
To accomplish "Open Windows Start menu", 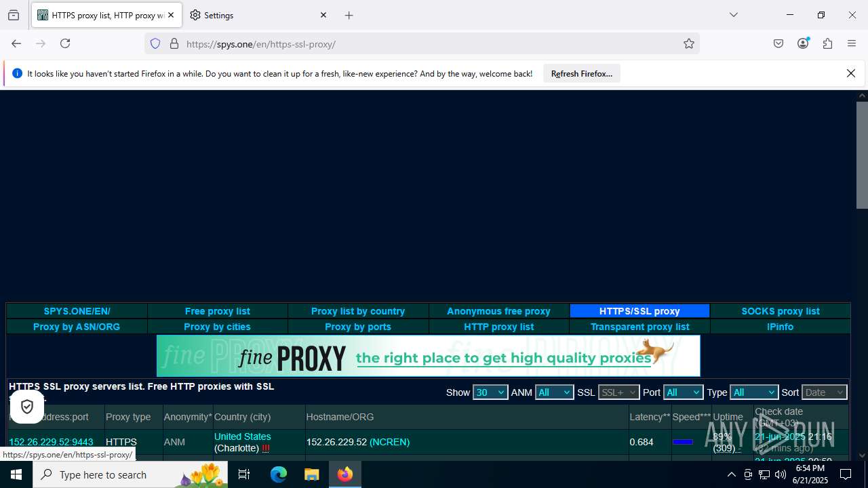I will point(16,474).
